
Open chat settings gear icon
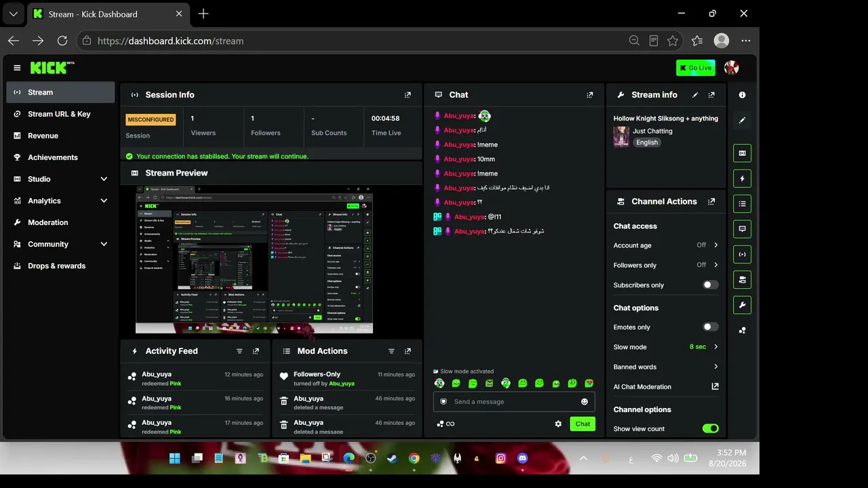pyautogui.click(x=558, y=424)
